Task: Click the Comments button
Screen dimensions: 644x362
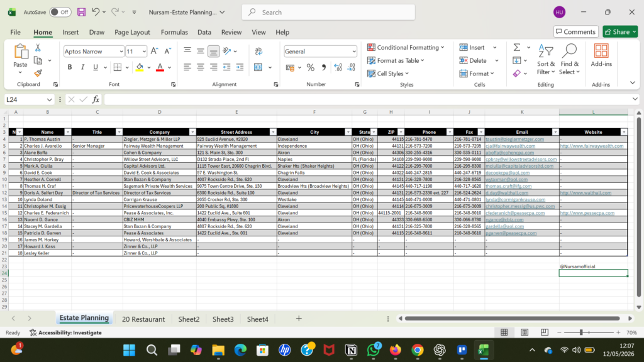Action: [575, 31]
